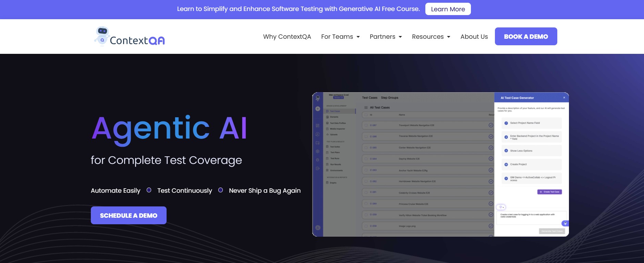Tick the checkbox for row C-260
644x263 pixels.
(366, 204)
